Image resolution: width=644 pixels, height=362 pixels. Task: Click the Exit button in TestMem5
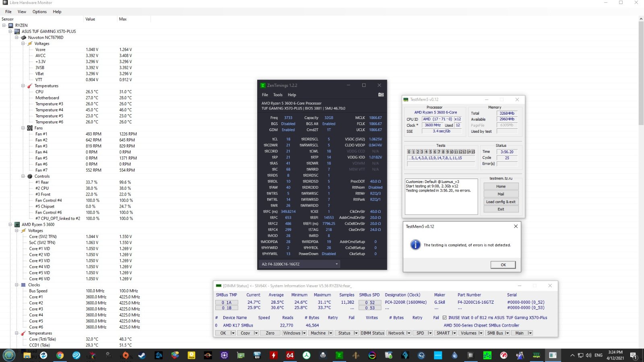coord(501,209)
